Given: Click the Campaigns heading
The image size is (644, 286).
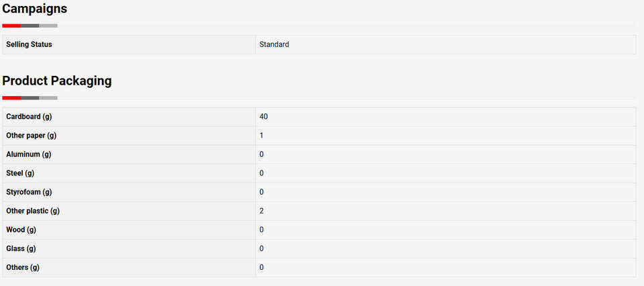Looking at the screenshot, I should pyautogui.click(x=34, y=9).
